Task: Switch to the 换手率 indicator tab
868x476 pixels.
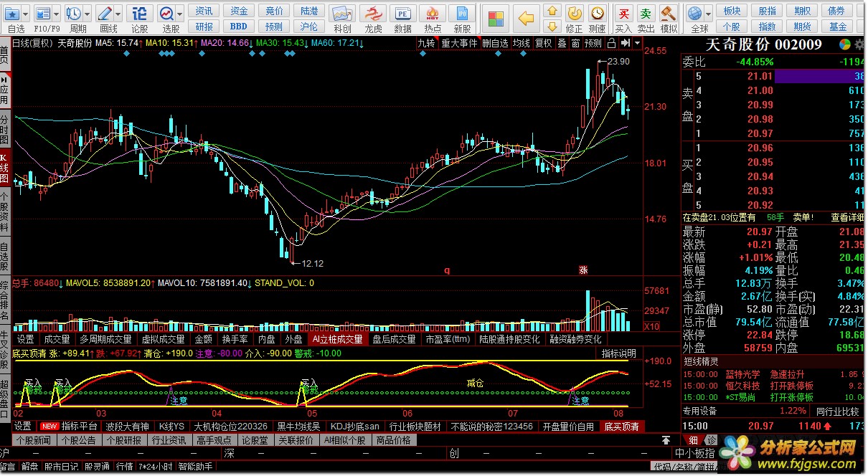Action: [235, 339]
